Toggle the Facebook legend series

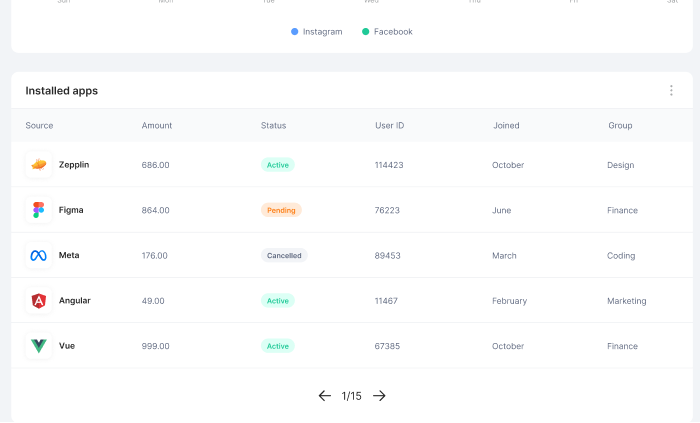(387, 32)
